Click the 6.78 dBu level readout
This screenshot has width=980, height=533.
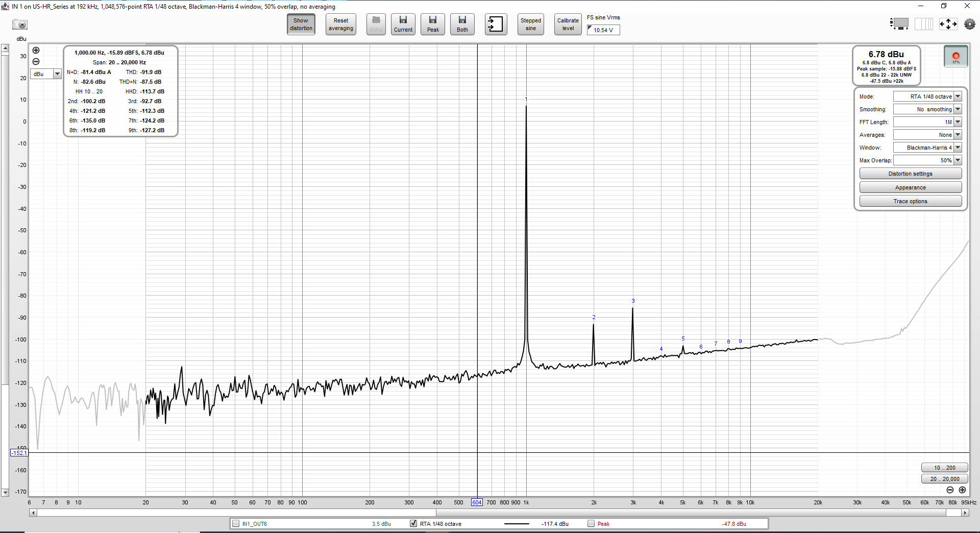click(x=886, y=54)
